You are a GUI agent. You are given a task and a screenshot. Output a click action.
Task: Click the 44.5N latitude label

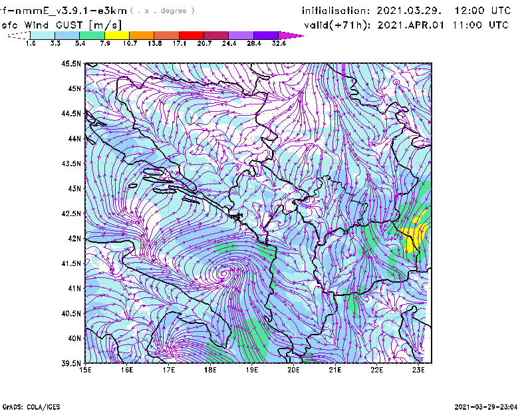[x=71, y=113]
